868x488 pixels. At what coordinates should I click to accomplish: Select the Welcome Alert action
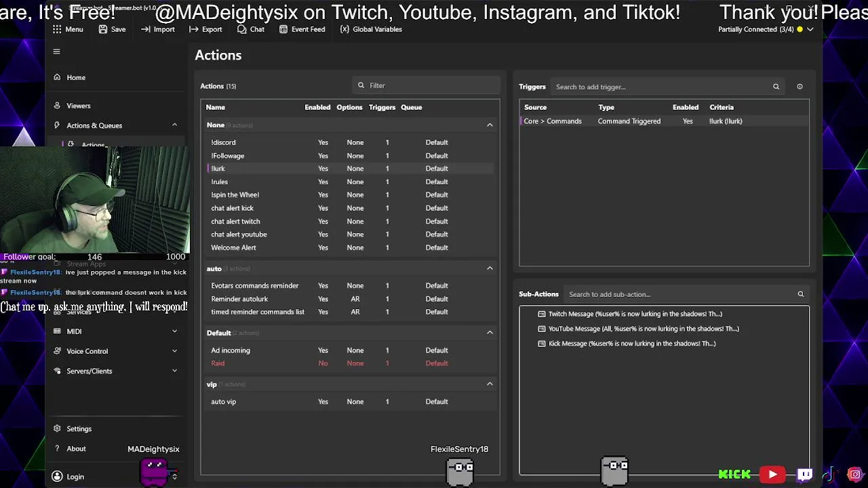(x=350, y=247)
